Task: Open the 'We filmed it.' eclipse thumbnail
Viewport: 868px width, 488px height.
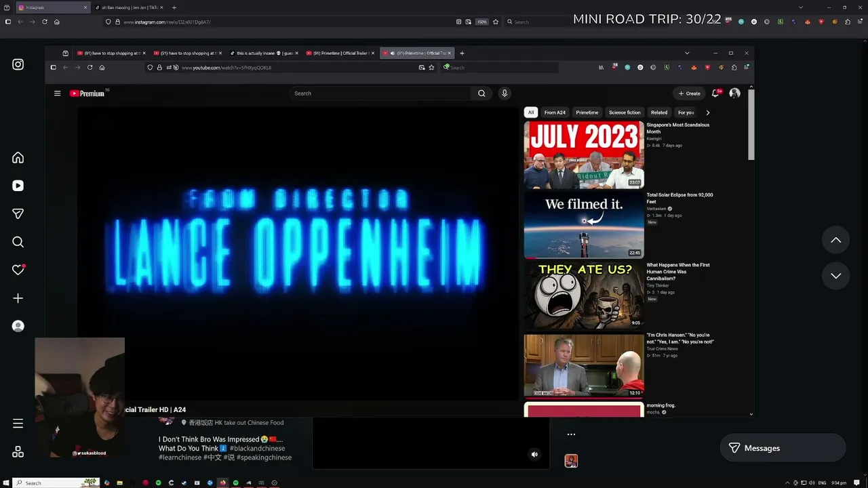Action: 584,225
